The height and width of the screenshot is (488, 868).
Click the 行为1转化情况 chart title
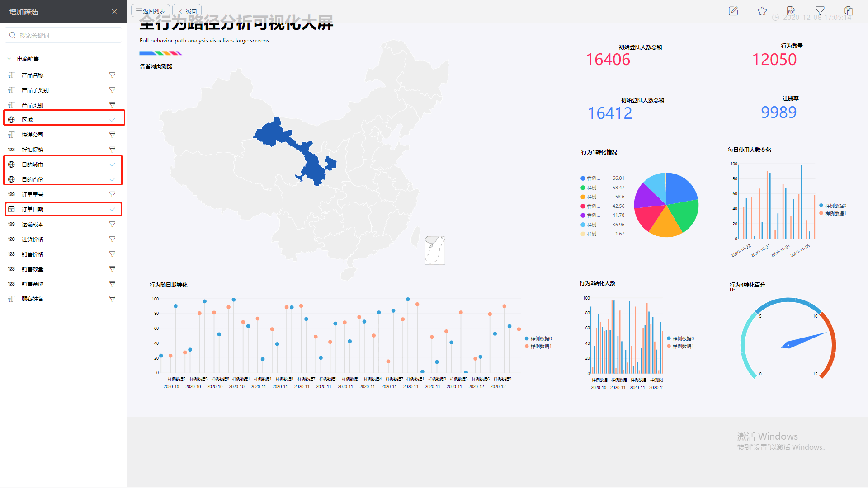coord(599,152)
